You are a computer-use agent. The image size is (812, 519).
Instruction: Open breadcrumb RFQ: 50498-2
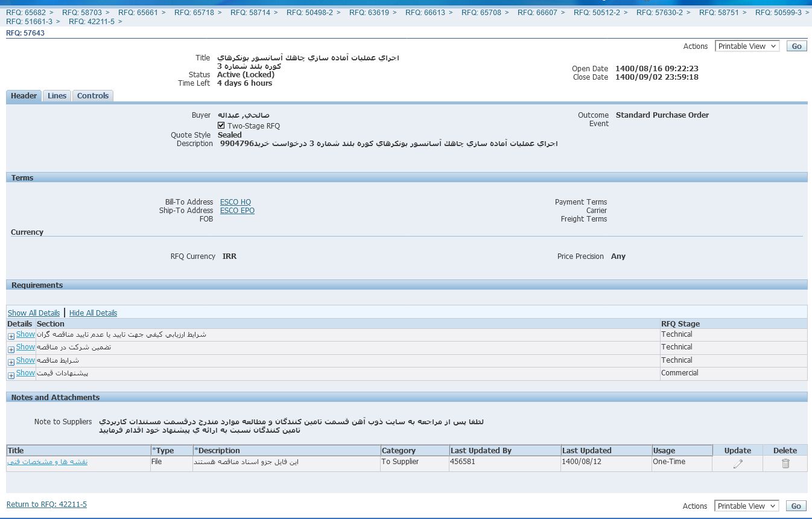(309, 13)
